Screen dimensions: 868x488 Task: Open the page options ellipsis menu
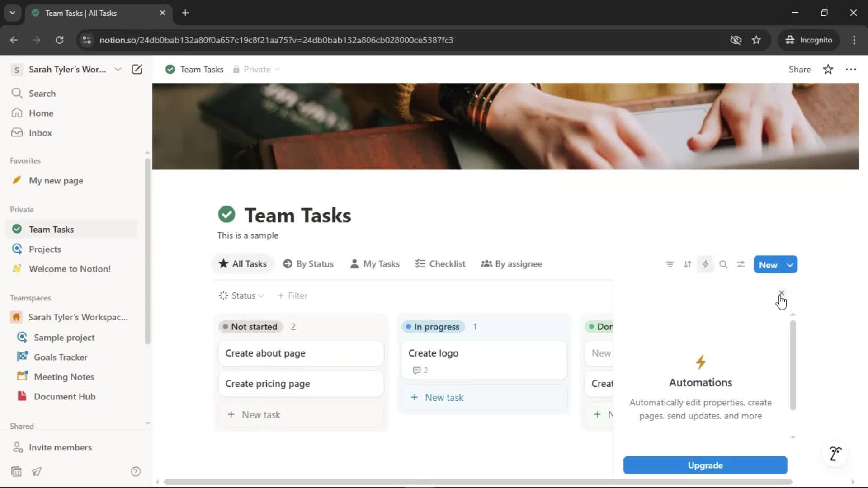pos(851,69)
